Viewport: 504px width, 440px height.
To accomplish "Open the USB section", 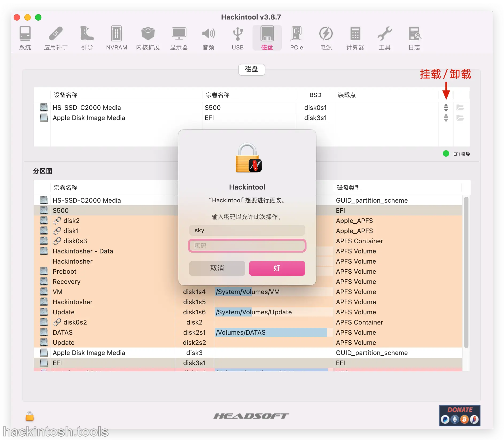I will [238, 38].
